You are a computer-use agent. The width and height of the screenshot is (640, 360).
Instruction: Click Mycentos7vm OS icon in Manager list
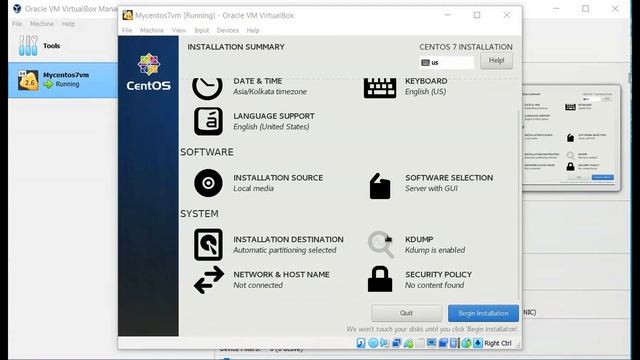(28, 80)
